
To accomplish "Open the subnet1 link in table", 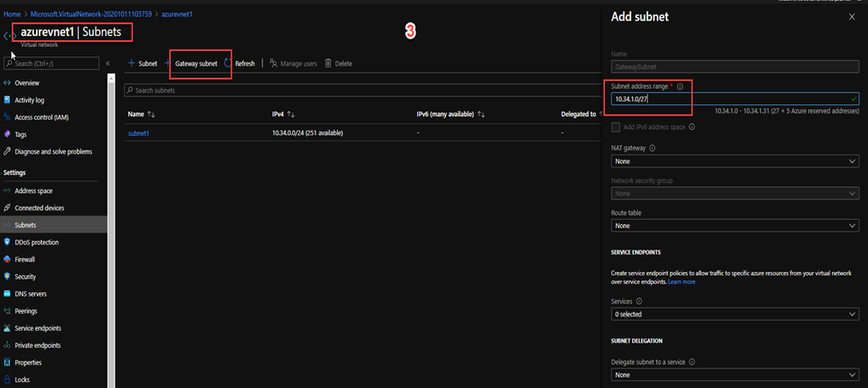I will point(139,133).
